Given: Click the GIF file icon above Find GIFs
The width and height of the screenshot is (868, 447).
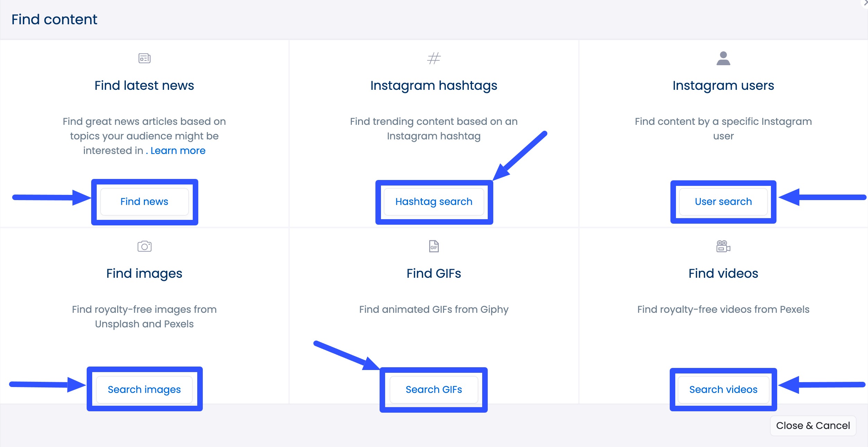Looking at the screenshot, I should [434, 246].
